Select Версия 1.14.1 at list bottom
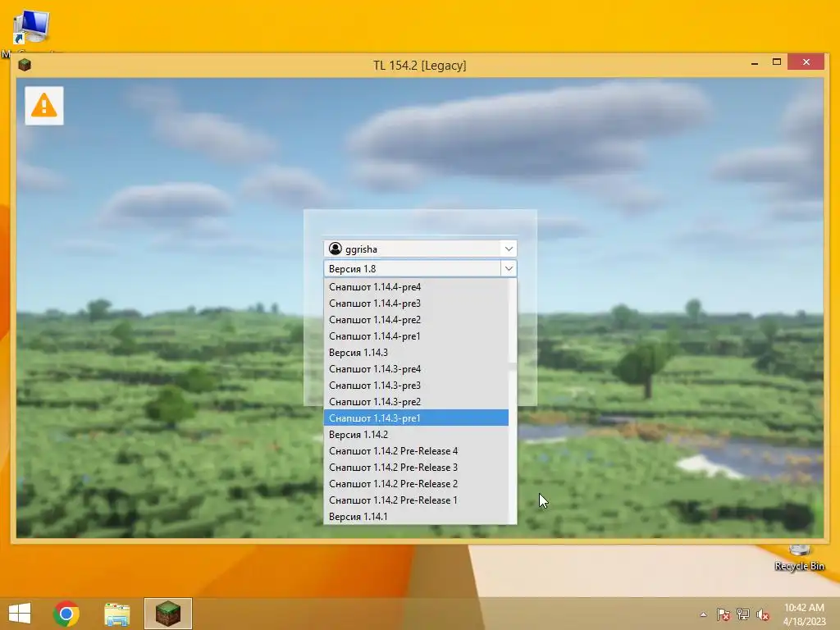The image size is (840, 630). coord(416,517)
